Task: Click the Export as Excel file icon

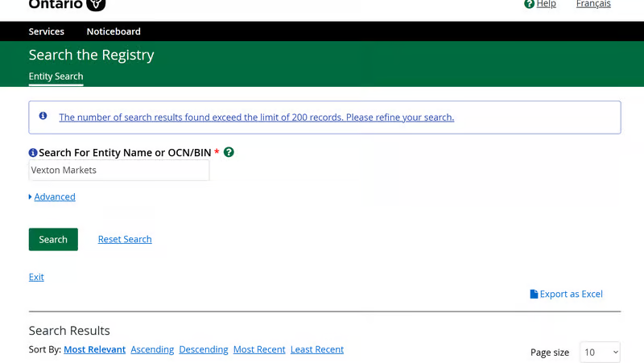Action: [x=534, y=294]
